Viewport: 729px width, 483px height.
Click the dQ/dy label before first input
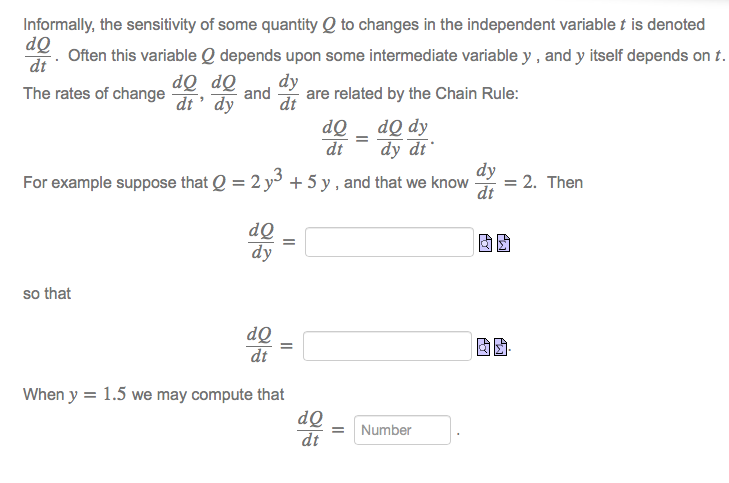pyautogui.click(x=261, y=241)
